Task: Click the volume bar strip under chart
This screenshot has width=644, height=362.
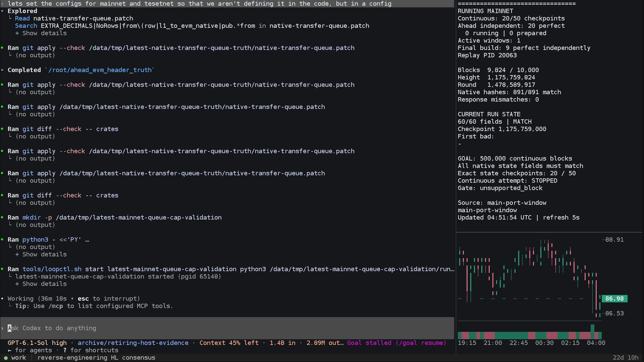Action: tap(530, 335)
